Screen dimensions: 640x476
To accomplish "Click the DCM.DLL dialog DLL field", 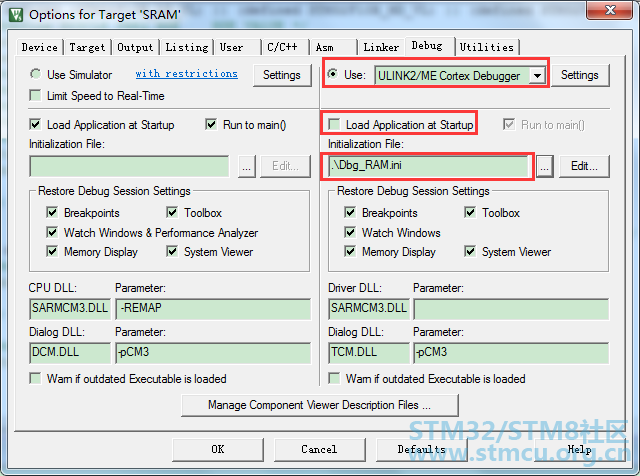I will tap(70, 353).
